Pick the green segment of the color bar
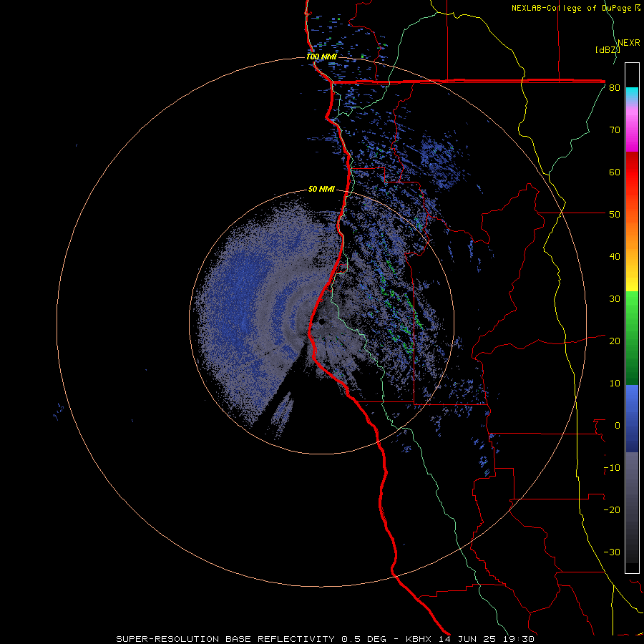The height and width of the screenshot is (644, 644). tap(632, 338)
